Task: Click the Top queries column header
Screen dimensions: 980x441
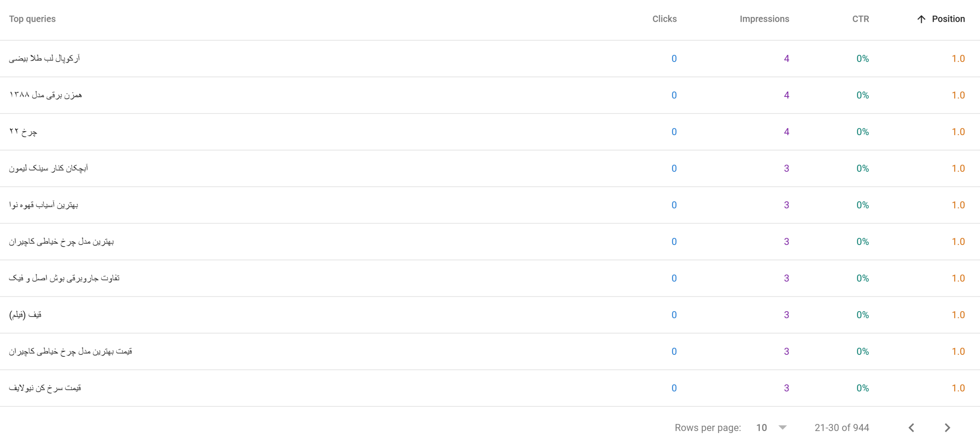Action: (32, 19)
